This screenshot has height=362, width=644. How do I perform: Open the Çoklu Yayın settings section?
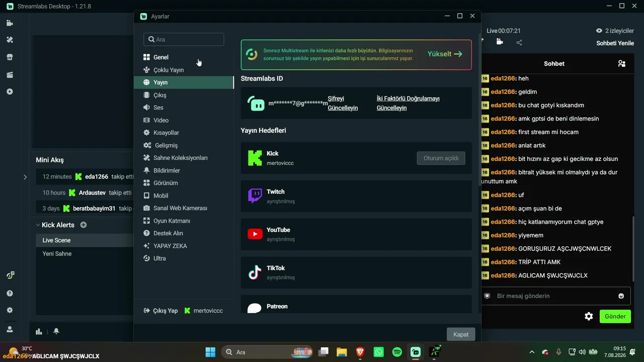[x=184, y=70]
